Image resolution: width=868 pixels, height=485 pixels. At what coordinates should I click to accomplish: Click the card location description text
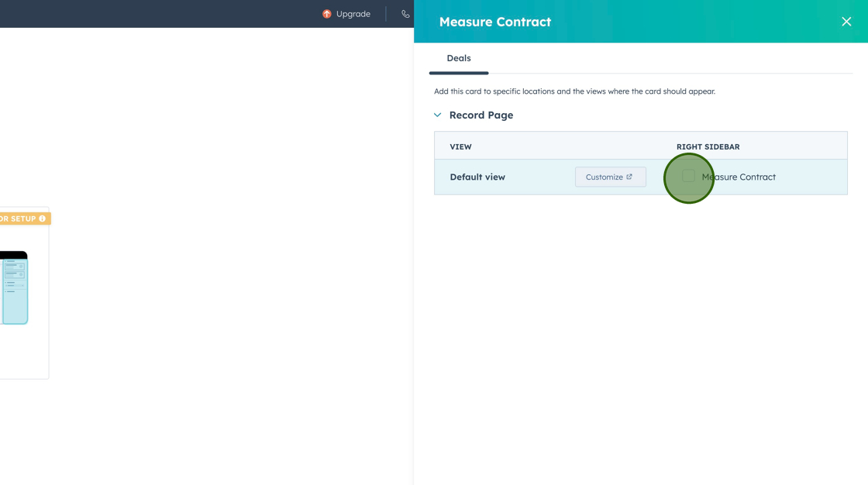[x=574, y=91]
